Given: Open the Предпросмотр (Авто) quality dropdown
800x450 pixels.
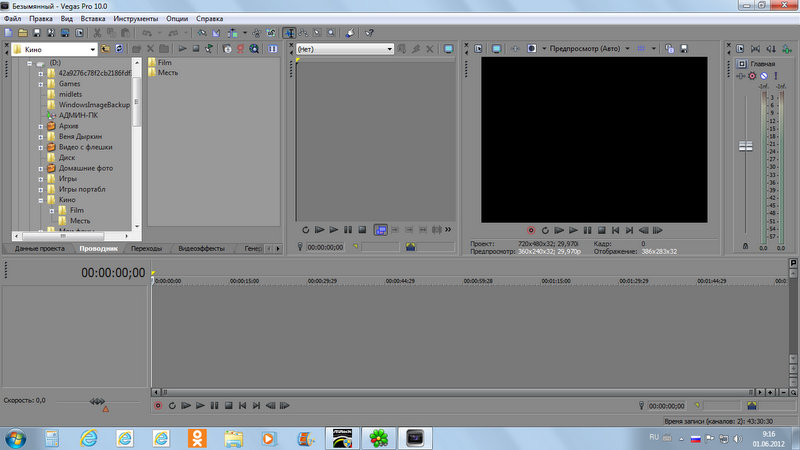Looking at the screenshot, I should click(627, 48).
